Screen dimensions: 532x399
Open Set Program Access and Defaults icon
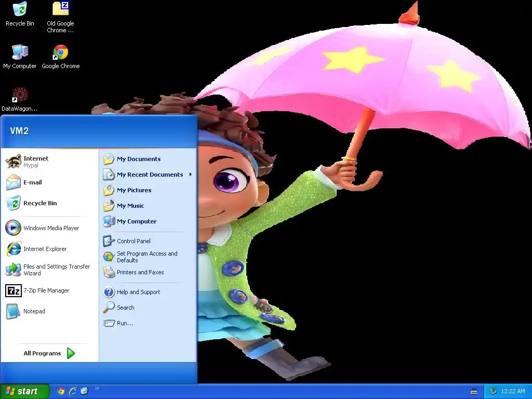point(109,257)
